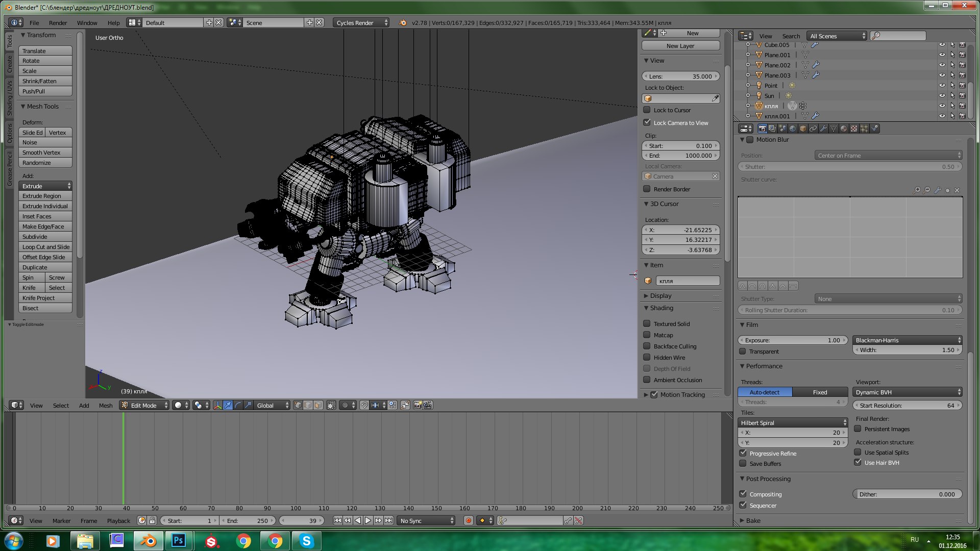Open the Marker menu in timeline header
The width and height of the screenshot is (980, 551).
(61, 520)
